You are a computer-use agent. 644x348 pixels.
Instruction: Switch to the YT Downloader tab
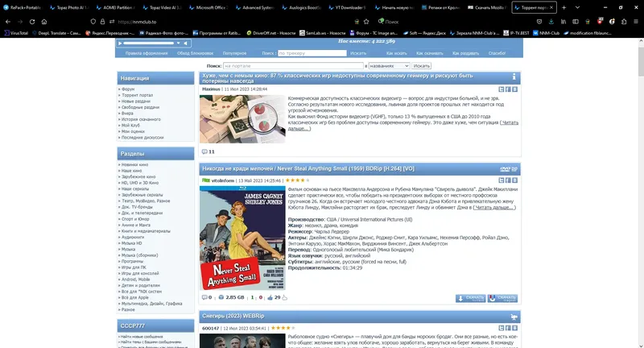click(x=349, y=7)
